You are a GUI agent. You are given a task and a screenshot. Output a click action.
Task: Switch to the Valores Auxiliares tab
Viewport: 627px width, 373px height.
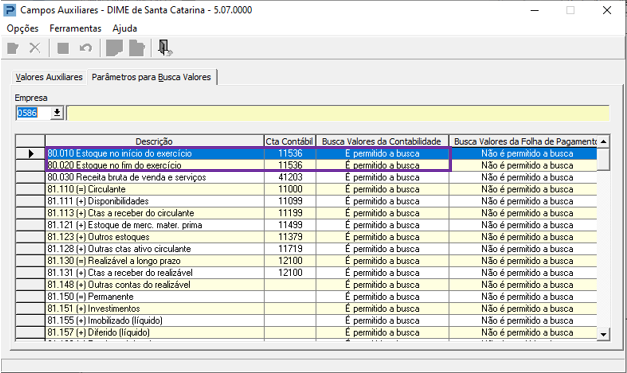point(49,77)
